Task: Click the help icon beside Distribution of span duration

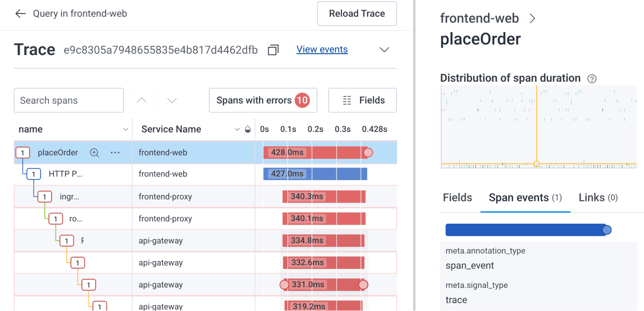Action: click(592, 79)
